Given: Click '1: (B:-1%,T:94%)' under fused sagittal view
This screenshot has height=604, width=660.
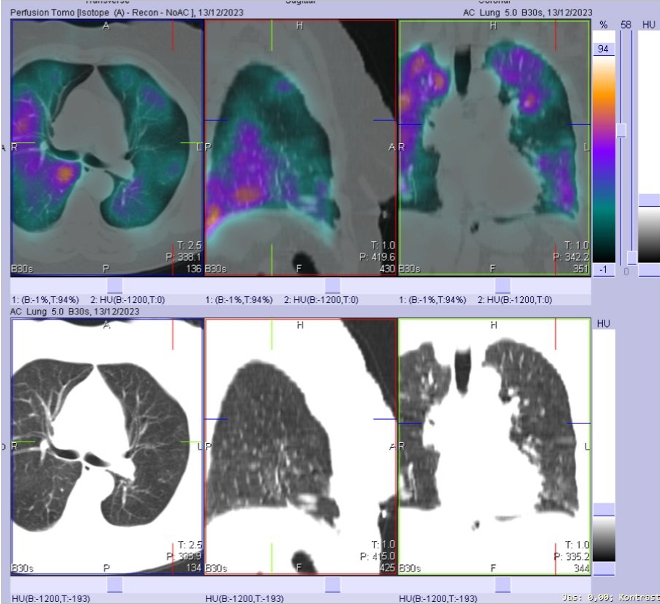Looking at the screenshot, I should point(239,300).
